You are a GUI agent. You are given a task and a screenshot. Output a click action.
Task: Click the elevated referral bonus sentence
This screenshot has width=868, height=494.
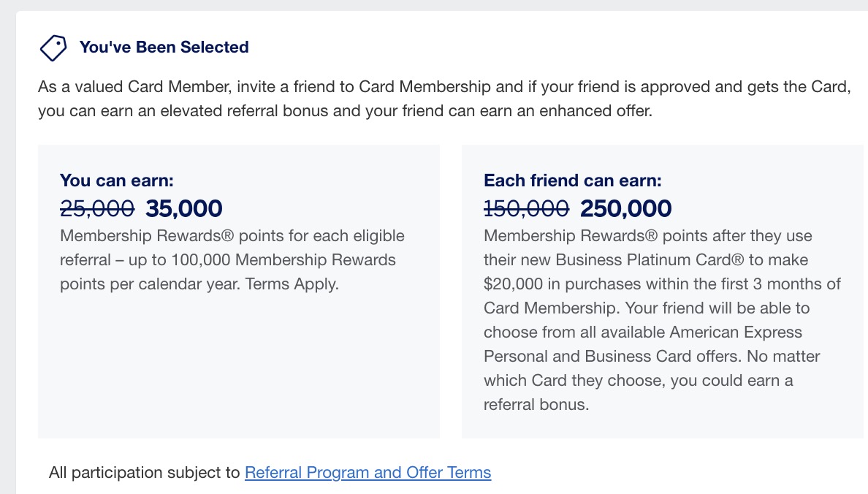coord(345,111)
